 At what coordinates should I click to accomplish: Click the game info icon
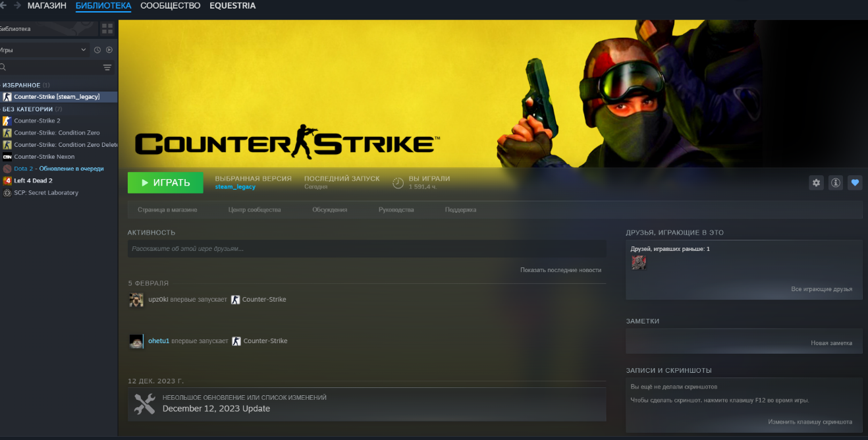[836, 183]
